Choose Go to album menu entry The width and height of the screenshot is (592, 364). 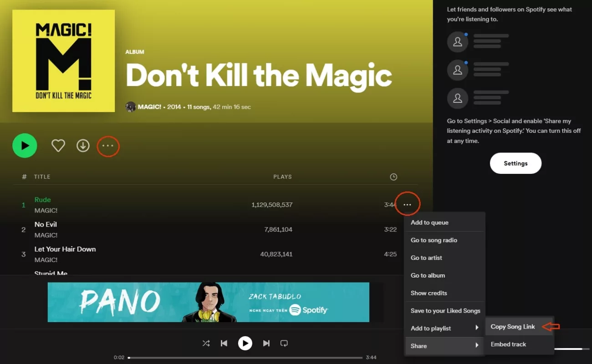444,275
